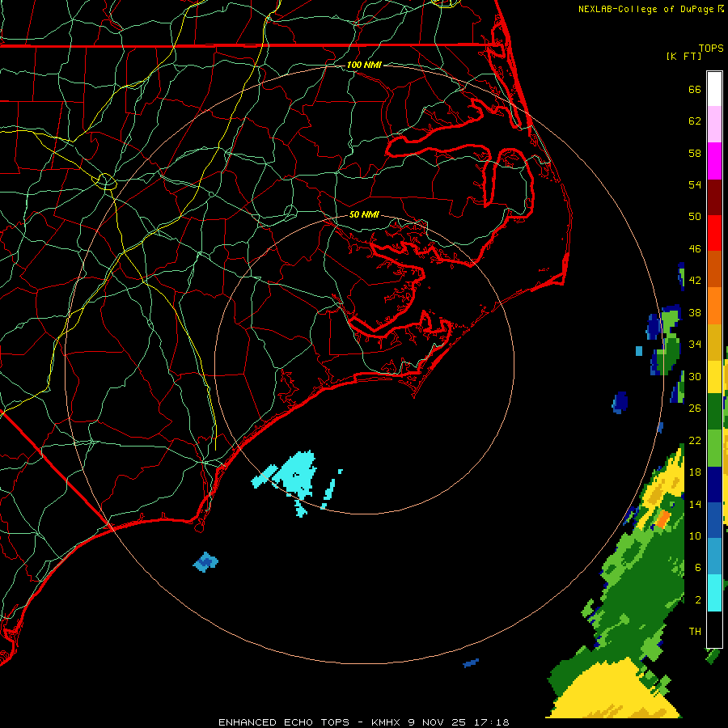Click the '34' legend value
Viewport: 728px width, 728px height.
click(x=695, y=345)
